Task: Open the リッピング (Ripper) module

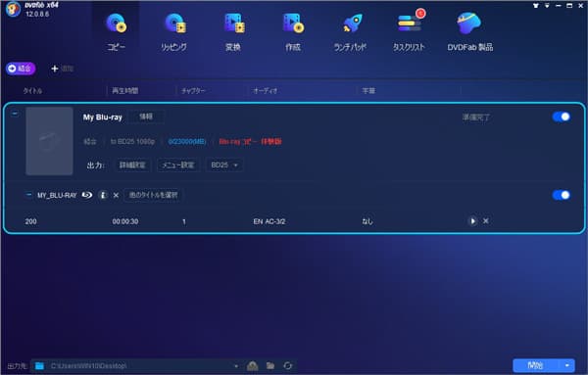Action: pos(174,32)
